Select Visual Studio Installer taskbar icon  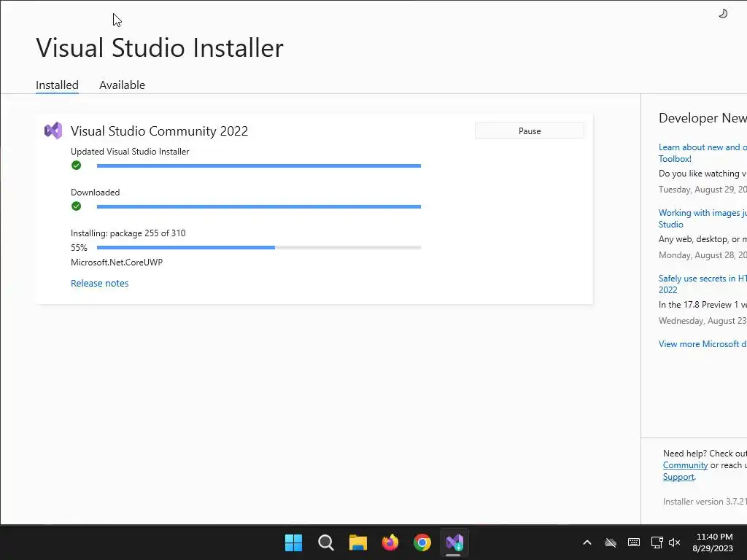(454, 542)
